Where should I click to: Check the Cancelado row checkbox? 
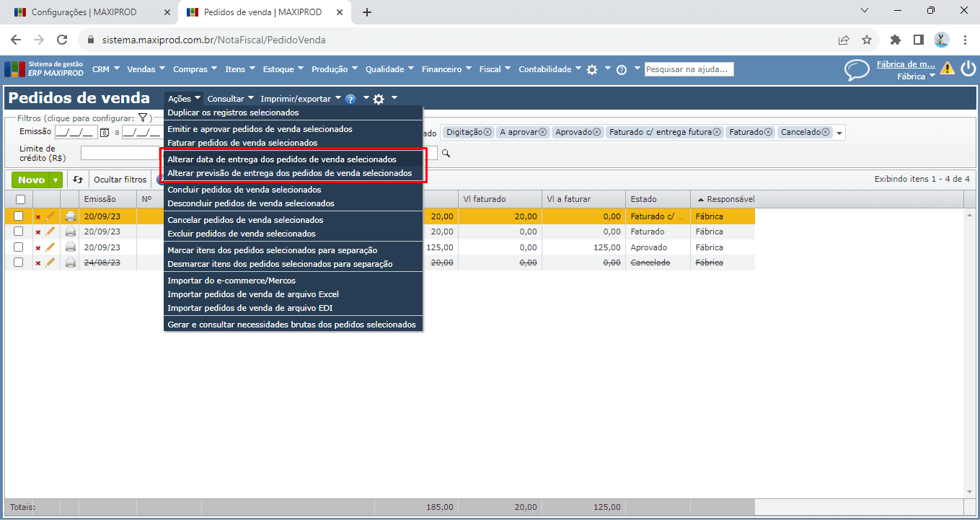(x=19, y=263)
